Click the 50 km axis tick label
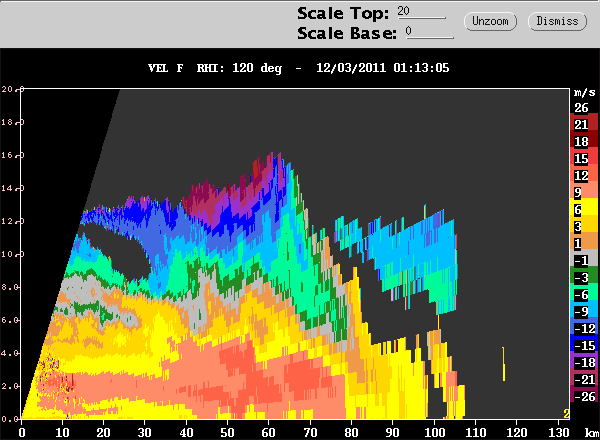The height and width of the screenshot is (440, 600). click(x=227, y=433)
